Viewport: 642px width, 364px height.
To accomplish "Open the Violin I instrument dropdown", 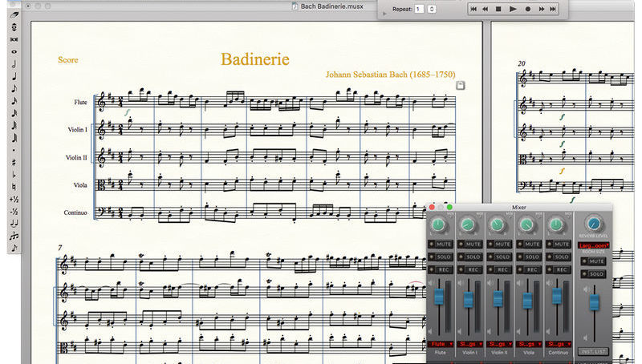I will click(470, 344).
